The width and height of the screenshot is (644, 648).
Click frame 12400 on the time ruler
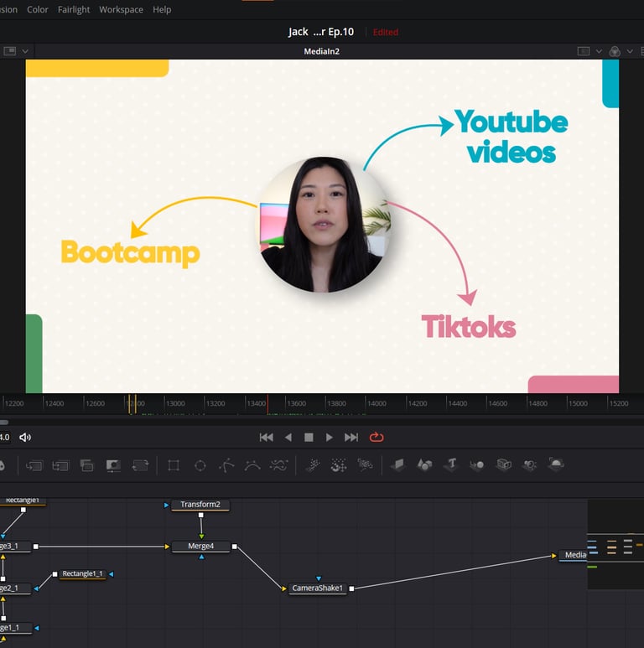tap(55, 403)
